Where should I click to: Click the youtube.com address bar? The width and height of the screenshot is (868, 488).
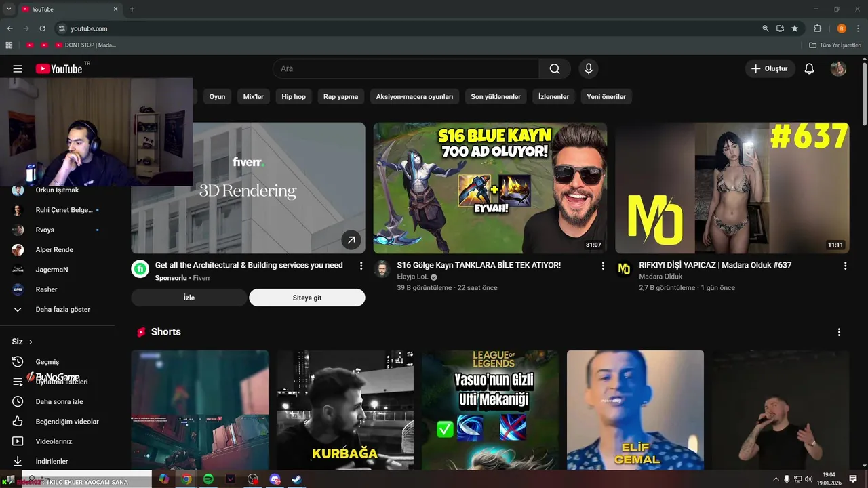[x=407, y=28]
